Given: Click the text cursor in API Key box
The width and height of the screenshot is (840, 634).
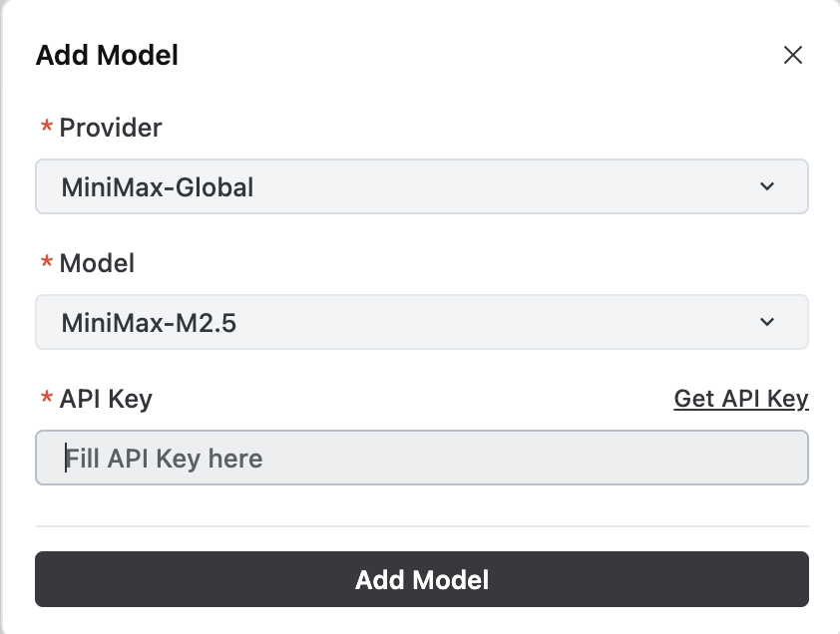Looking at the screenshot, I should point(67,458).
